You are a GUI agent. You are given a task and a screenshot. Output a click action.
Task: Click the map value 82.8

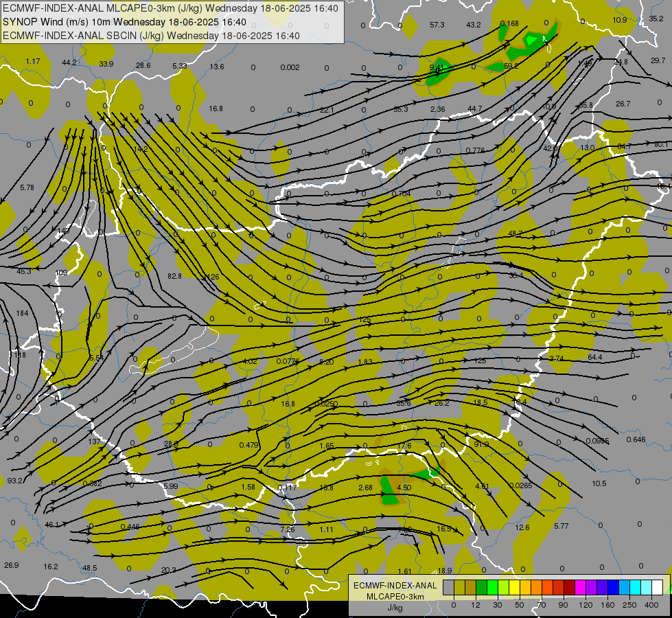[x=175, y=276]
